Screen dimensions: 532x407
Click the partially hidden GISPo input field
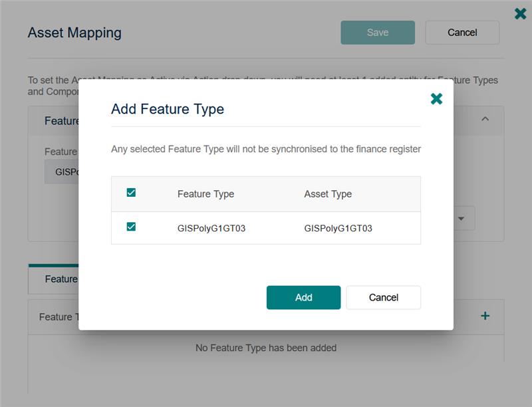pyautogui.click(x=62, y=172)
